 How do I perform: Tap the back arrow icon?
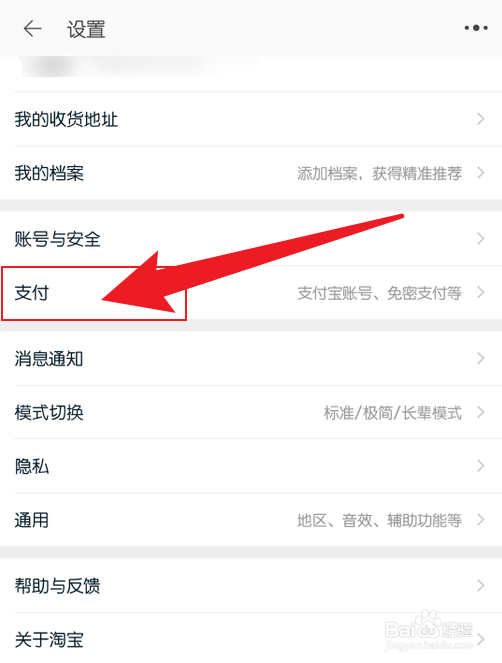[x=33, y=29]
